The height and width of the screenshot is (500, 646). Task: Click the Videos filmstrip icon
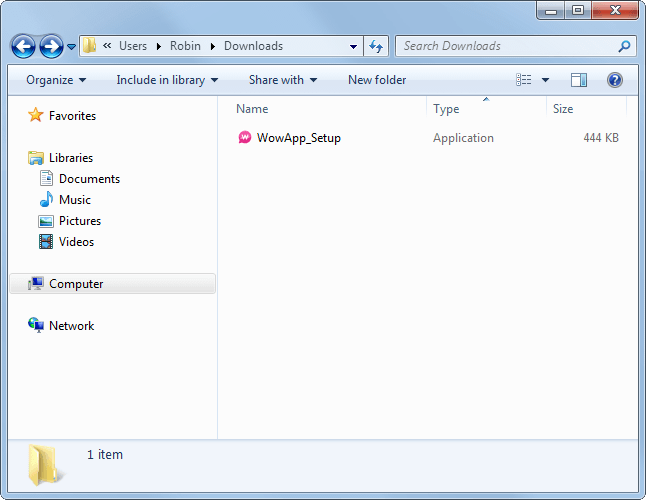tap(46, 242)
